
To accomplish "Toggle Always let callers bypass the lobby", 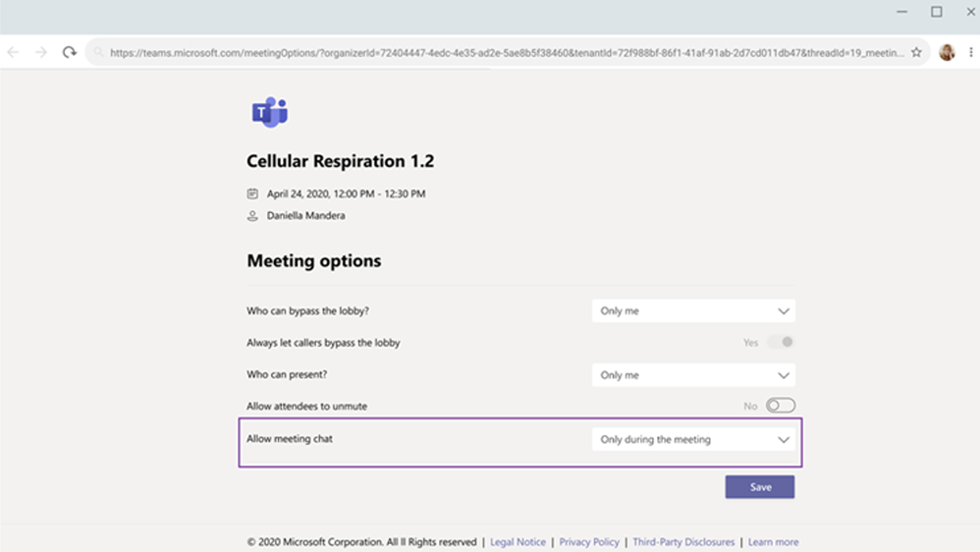I will [x=781, y=342].
